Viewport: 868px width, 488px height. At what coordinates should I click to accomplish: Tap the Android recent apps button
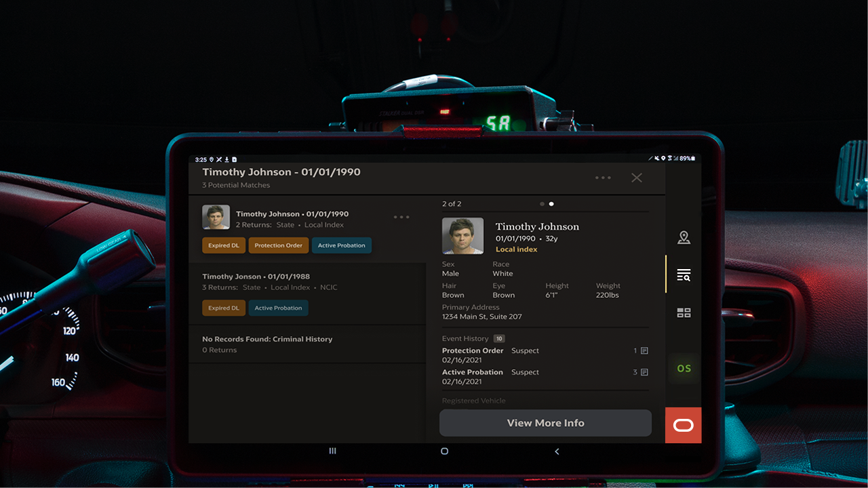pyautogui.click(x=332, y=451)
